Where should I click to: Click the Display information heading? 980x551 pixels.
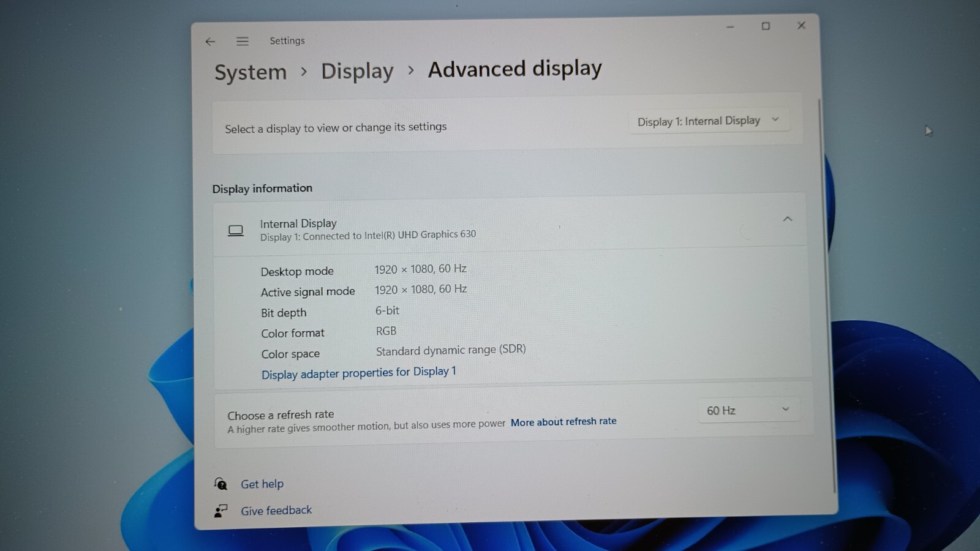pos(262,189)
